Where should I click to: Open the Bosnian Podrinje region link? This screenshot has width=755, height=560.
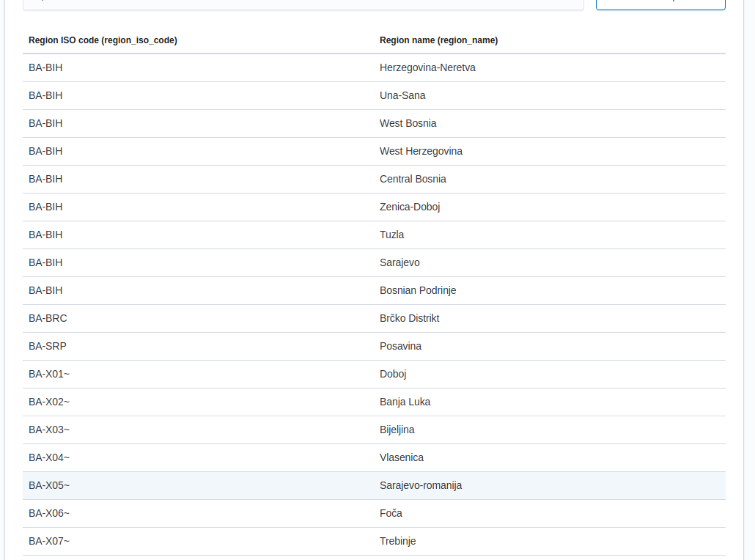point(418,290)
